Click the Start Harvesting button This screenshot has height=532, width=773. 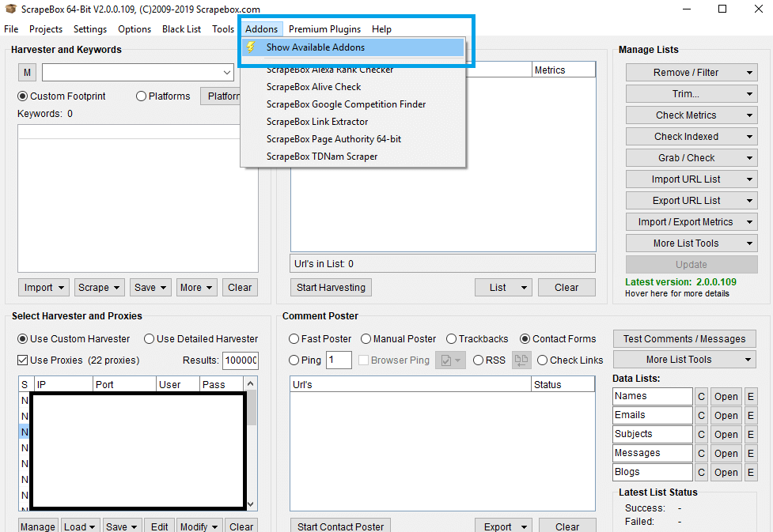(331, 288)
